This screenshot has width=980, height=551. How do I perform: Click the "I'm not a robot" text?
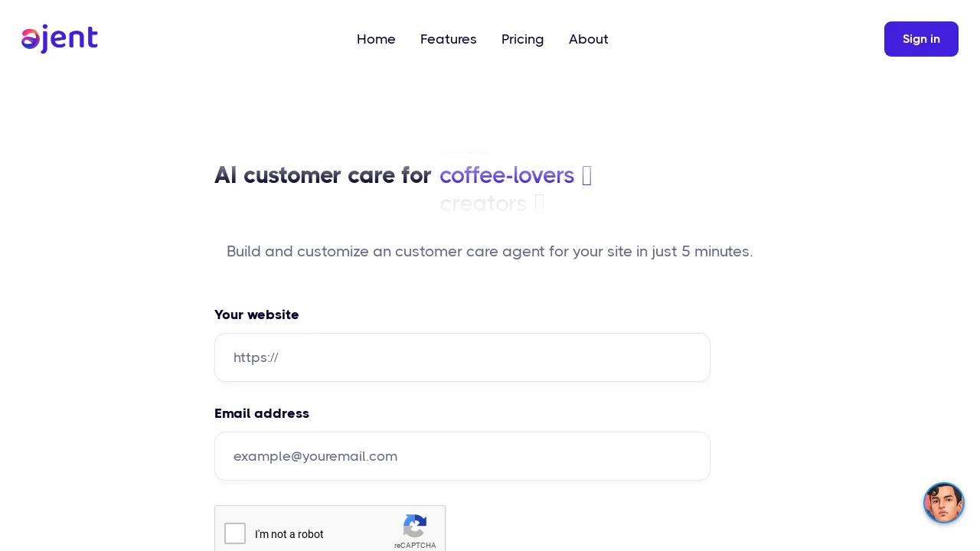[x=289, y=534]
